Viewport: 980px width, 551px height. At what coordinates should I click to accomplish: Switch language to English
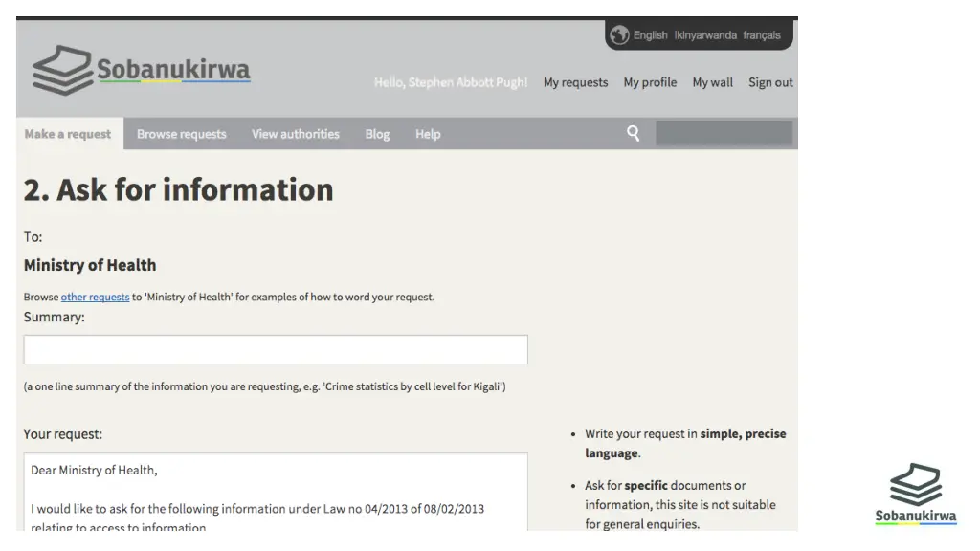click(x=650, y=35)
